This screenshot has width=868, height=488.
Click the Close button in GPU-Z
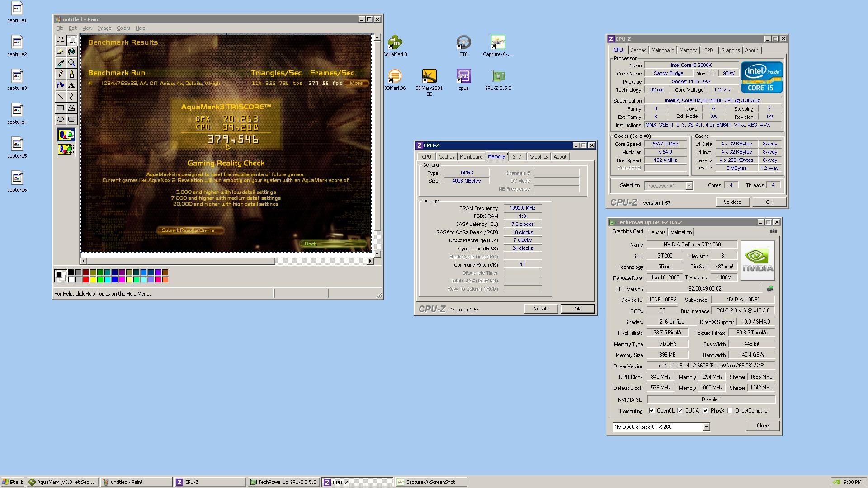763,426
